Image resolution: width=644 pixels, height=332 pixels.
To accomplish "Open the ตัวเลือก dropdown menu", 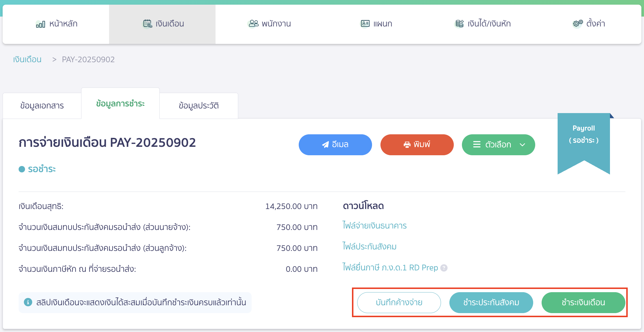I will (498, 144).
